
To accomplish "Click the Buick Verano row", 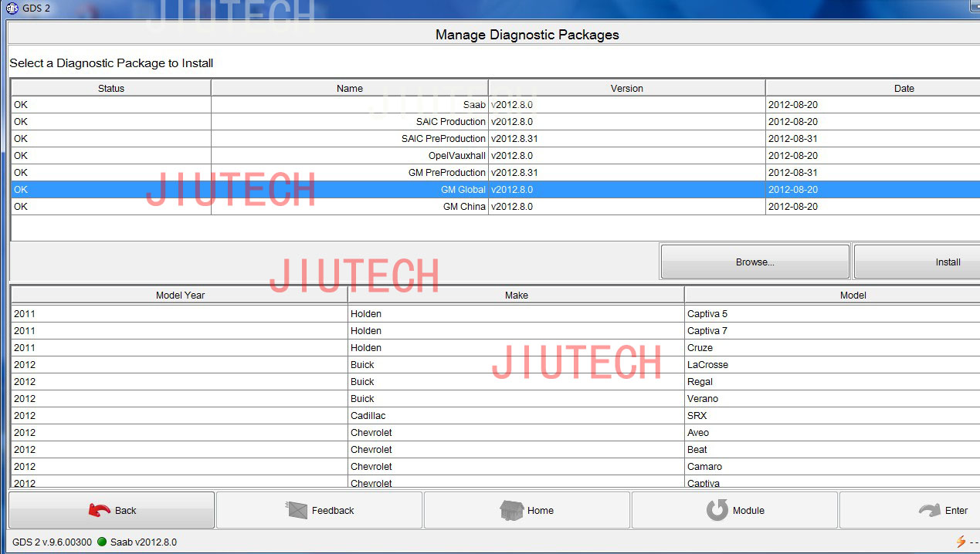I will pos(495,399).
